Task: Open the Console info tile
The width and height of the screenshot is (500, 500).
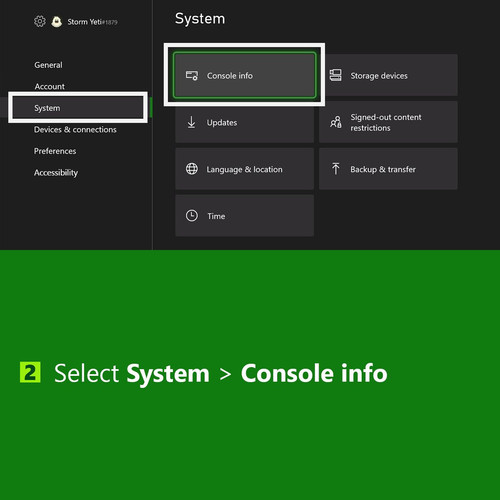Action: [x=244, y=75]
